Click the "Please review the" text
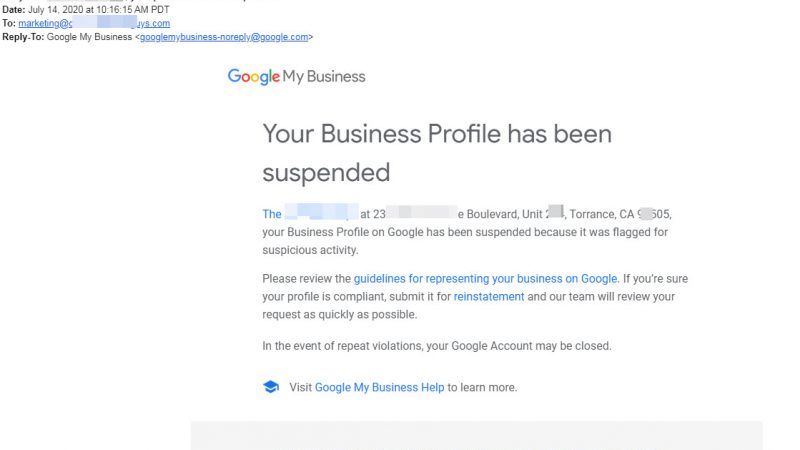The height and width of the screenshot is (450, 800). tap(306, 279)
